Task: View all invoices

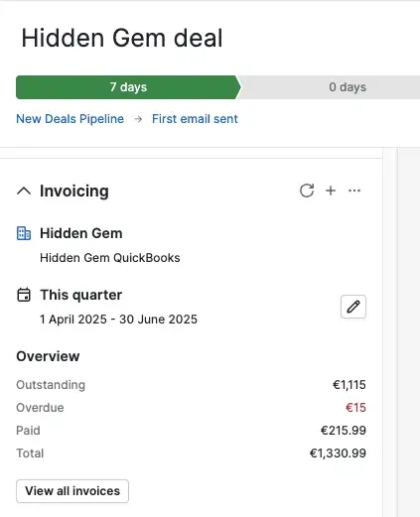Action: coord(72,491)
